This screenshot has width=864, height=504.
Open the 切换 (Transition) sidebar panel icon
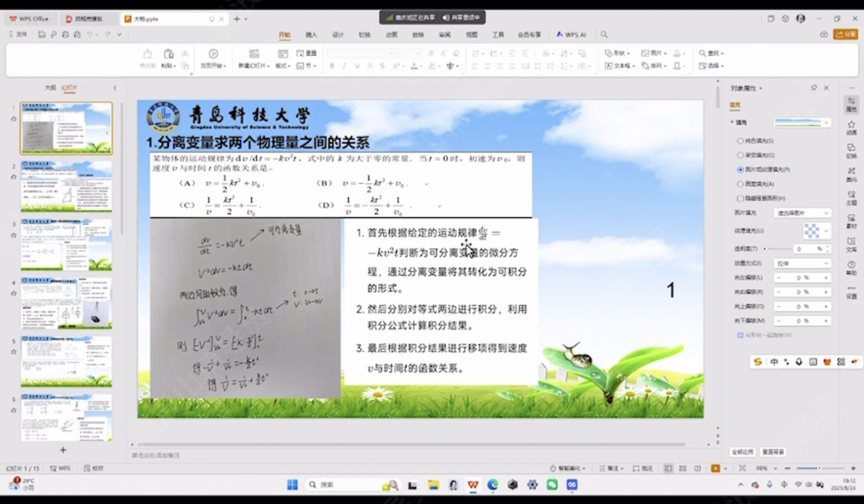851,151
